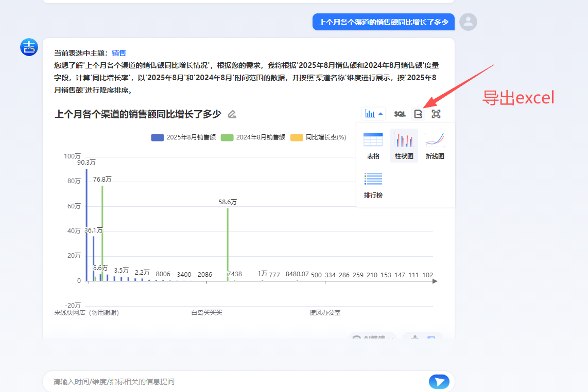Open the SQL query view
Viewport: 588px width, 392px height.
point(400,114)
